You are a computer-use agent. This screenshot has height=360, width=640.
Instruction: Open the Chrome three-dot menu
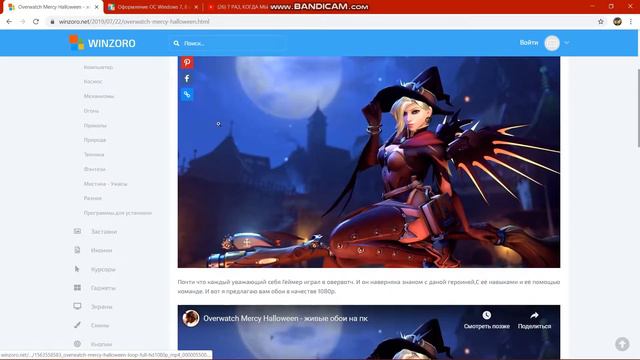631,22
